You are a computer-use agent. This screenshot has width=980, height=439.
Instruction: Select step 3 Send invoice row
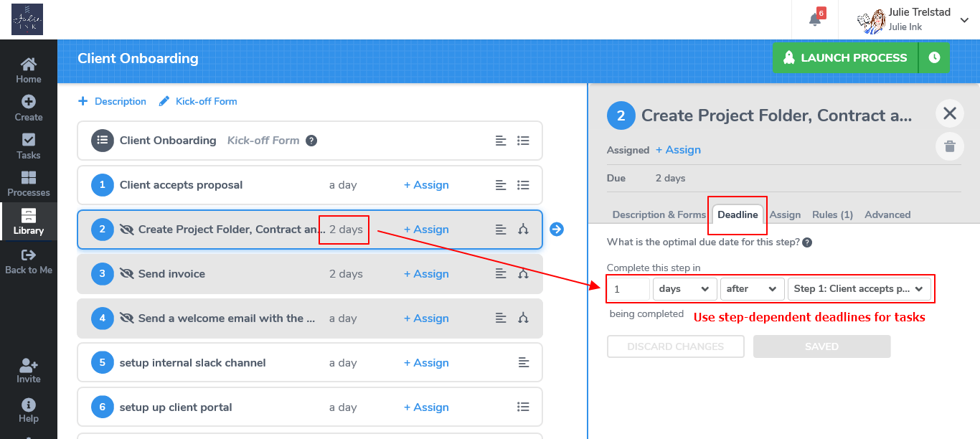click(x=309, y=274)
